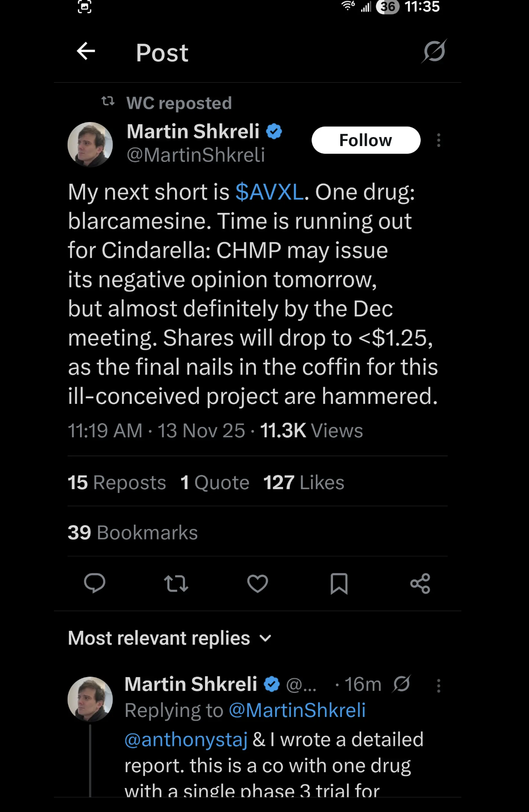Image resolution: width=529 pixels, height=812 pixels.
Task: Open @anthonystaj mention link
Action: pyautogui.click(x=186, y=740)
